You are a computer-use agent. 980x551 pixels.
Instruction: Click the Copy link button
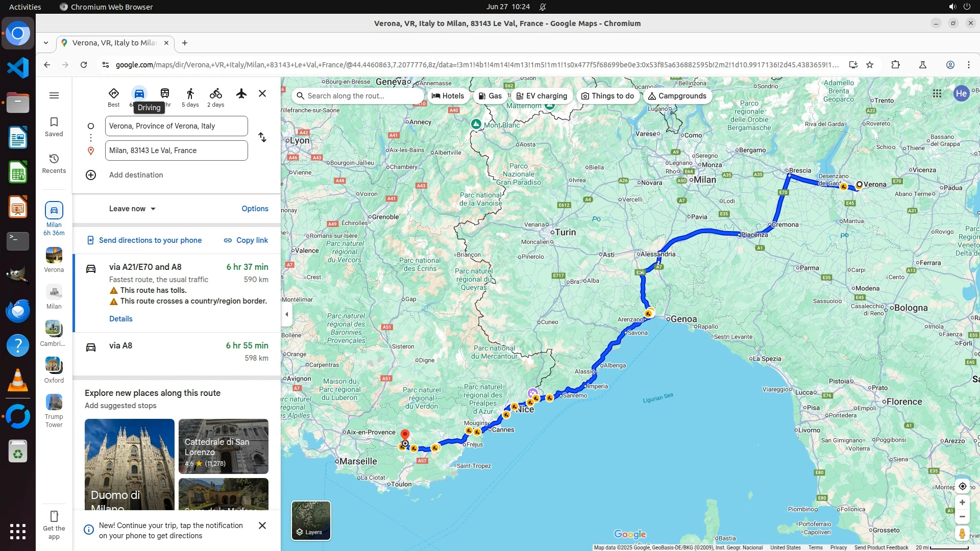pos(246,240)
